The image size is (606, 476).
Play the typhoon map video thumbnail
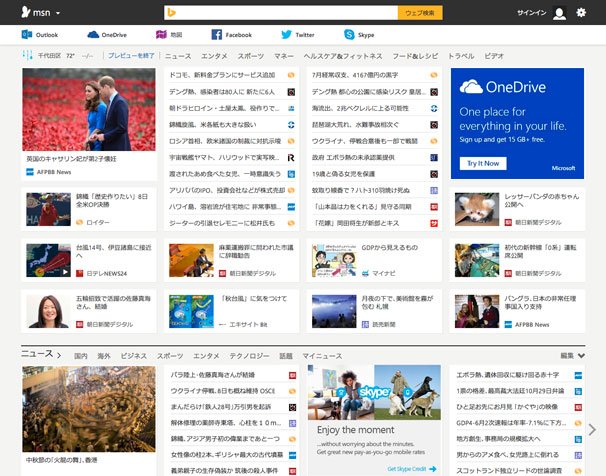48,260
